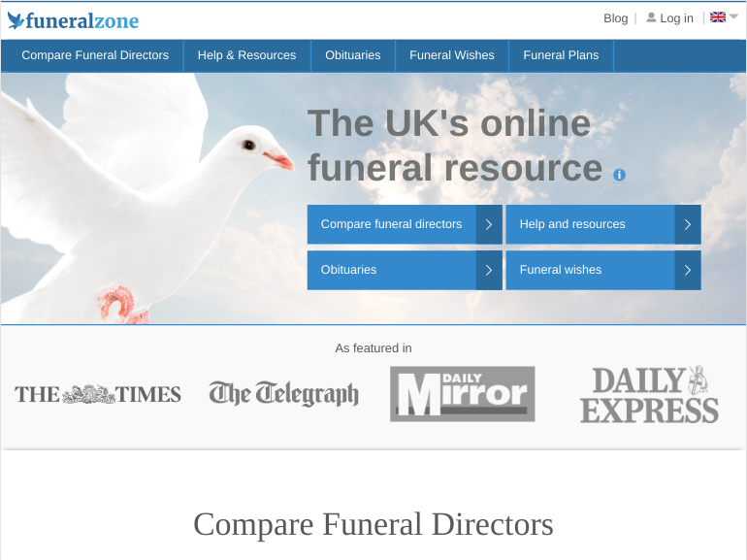
Task: Click the user icon beside Log in
Action: [651, 17]
